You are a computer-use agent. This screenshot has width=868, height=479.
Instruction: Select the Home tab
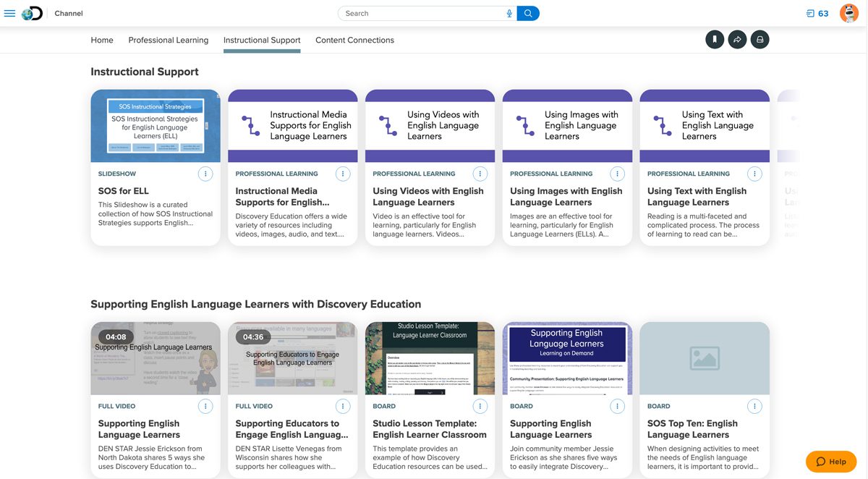(x=102, y=40)
